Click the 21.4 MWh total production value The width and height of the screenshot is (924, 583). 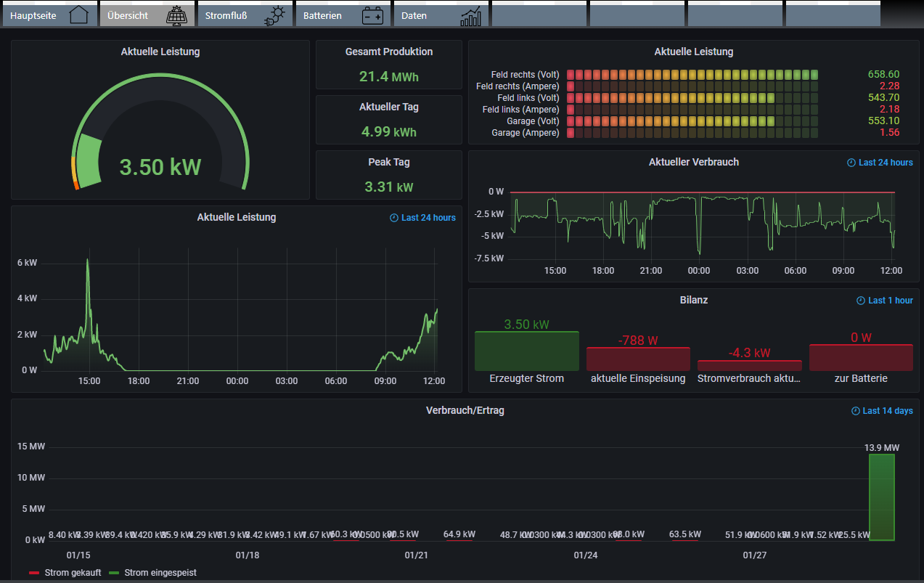click(x=389, y=76)
